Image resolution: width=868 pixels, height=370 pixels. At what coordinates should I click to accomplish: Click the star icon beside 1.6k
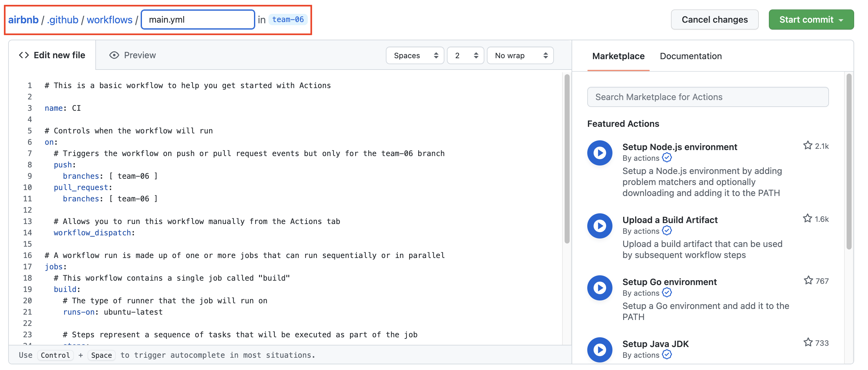point(807,219)
